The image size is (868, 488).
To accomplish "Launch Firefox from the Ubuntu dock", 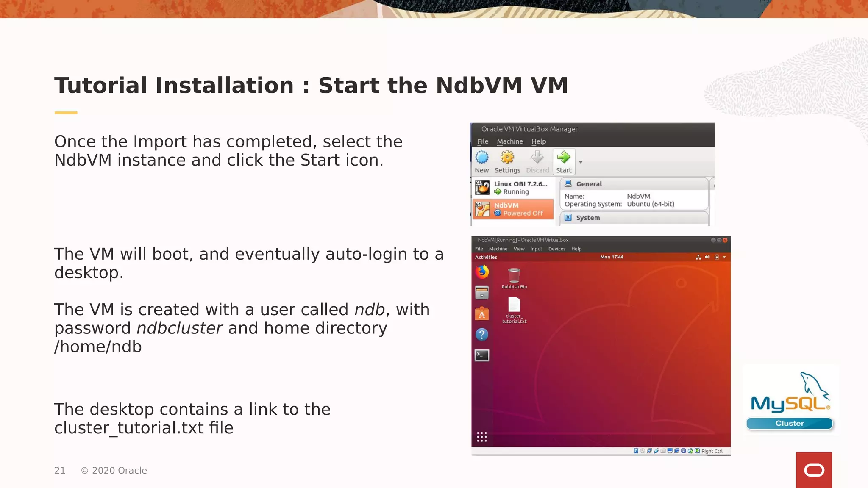I will (x=482, y=272).
